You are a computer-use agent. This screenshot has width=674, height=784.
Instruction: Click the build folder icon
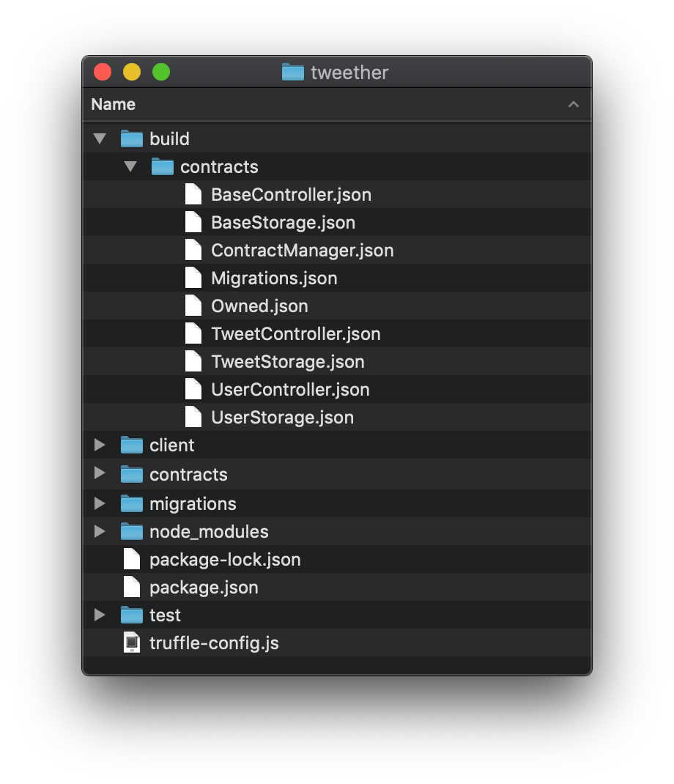[132, 138]
